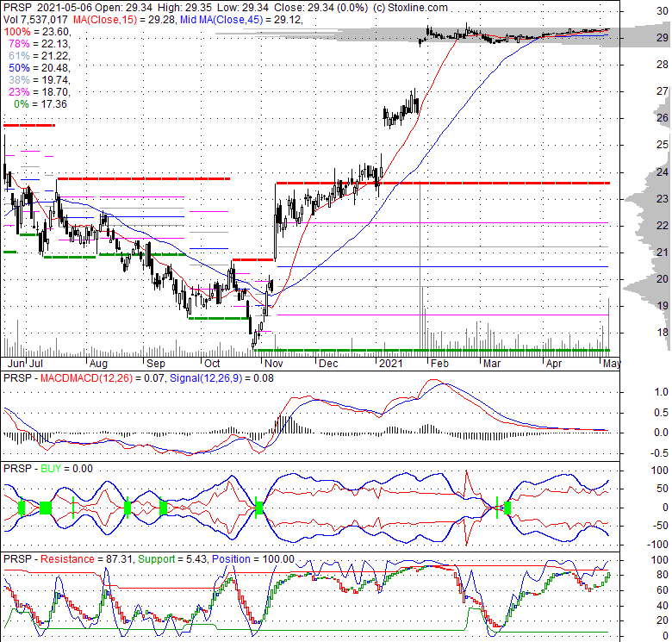The image size is (672, 642).
Task: Click the 'BUY = 0.00' indicator label
Action: pyautogui.click(x=66, y=469)
